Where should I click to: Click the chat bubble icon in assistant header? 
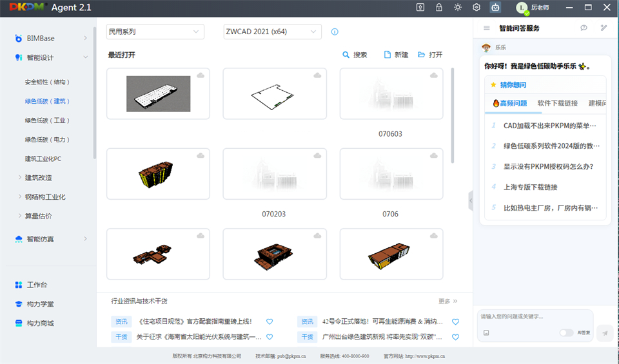click(x=584, y=28)
